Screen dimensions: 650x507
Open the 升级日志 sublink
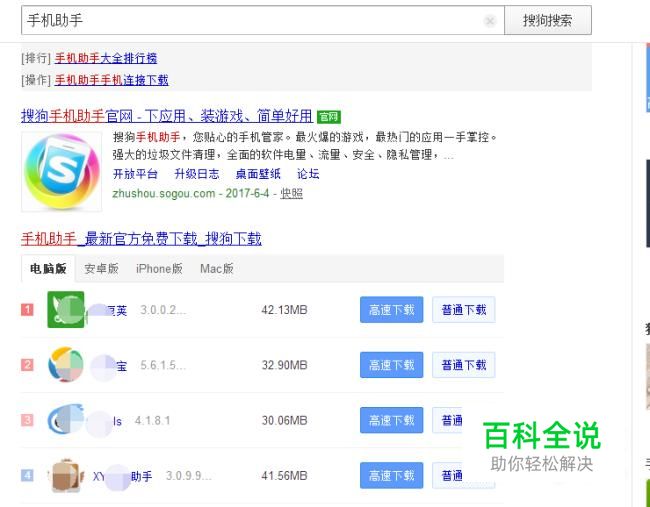[x=196, y=174]
